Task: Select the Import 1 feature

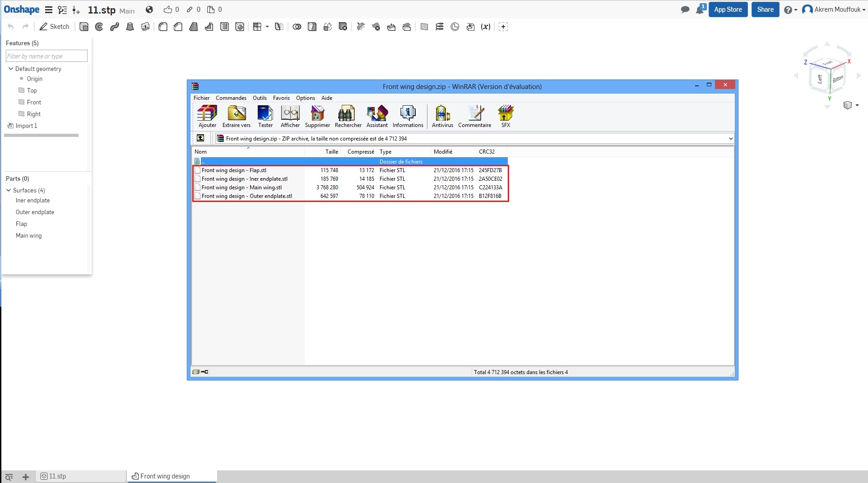Action: 26,126
